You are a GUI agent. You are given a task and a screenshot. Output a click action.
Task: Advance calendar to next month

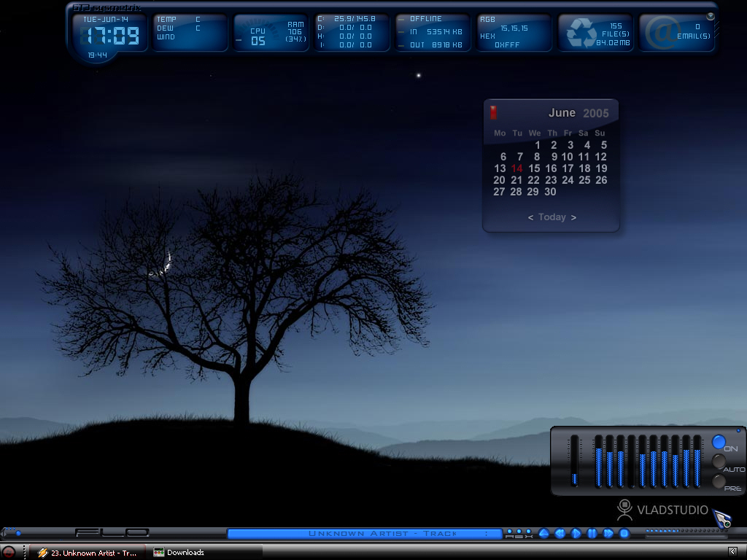click(x=573, y=217)
